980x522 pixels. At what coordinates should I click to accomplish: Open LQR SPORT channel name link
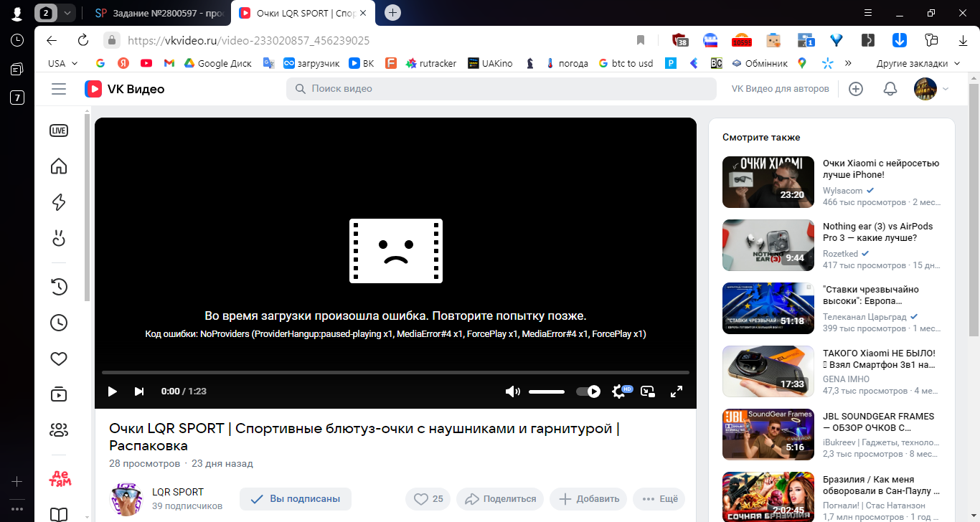pyautogui.click(x=178, y=492)
